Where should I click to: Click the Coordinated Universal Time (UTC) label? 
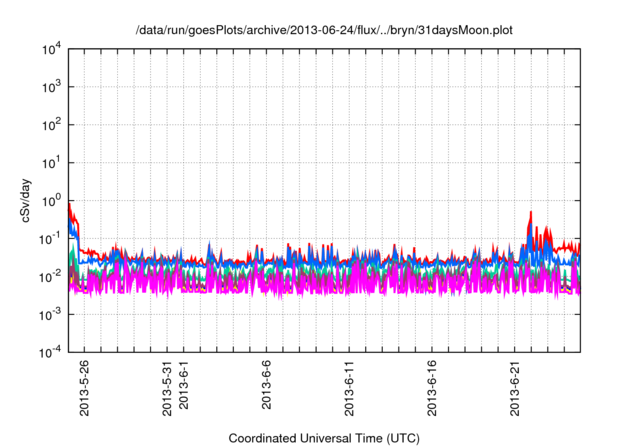coord(324,438)
